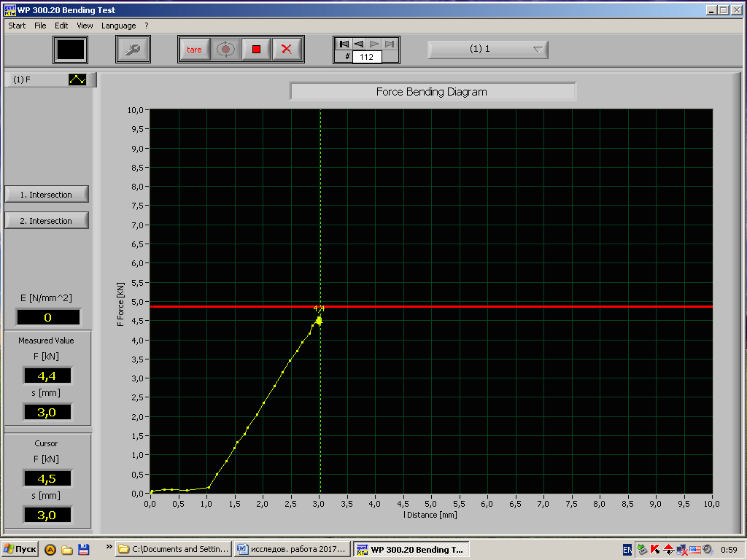747x560 pixels.
Task: Open the folder quick launch icon
Action: point(66,550)
